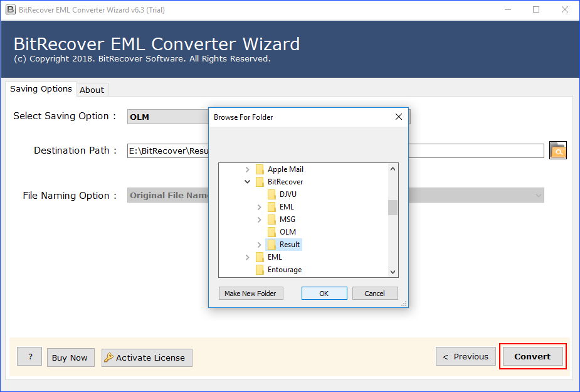Click the Convert button
Screen dimensions: 580x392
coord(532,356)
